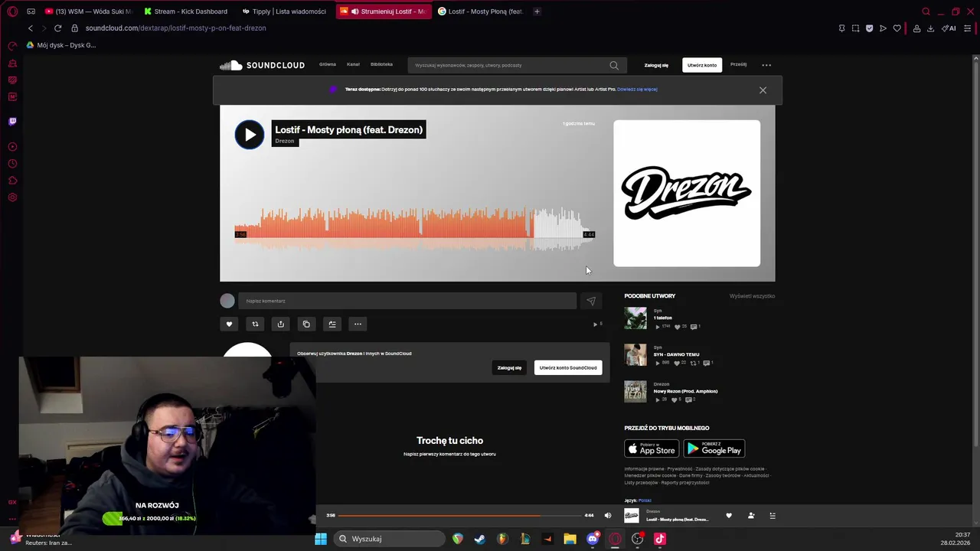
Task: Open the Główna menu item
Action: [x=328, y=65]
